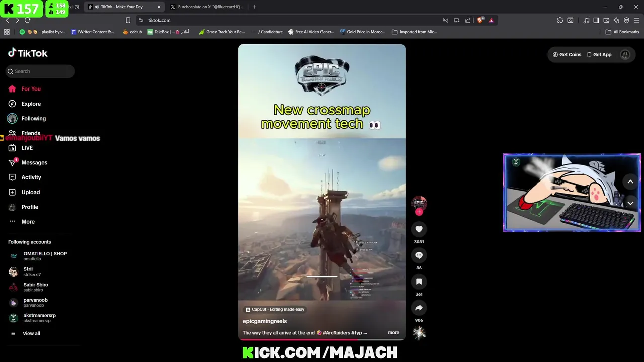644x362 pixels.
Task: Follow the creator with plus badge
Action: pyautogui.click(x=419, y=212)
